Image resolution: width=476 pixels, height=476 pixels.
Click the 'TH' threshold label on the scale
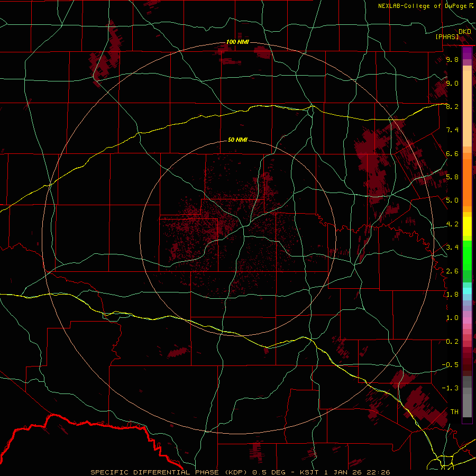pos(454,412)
